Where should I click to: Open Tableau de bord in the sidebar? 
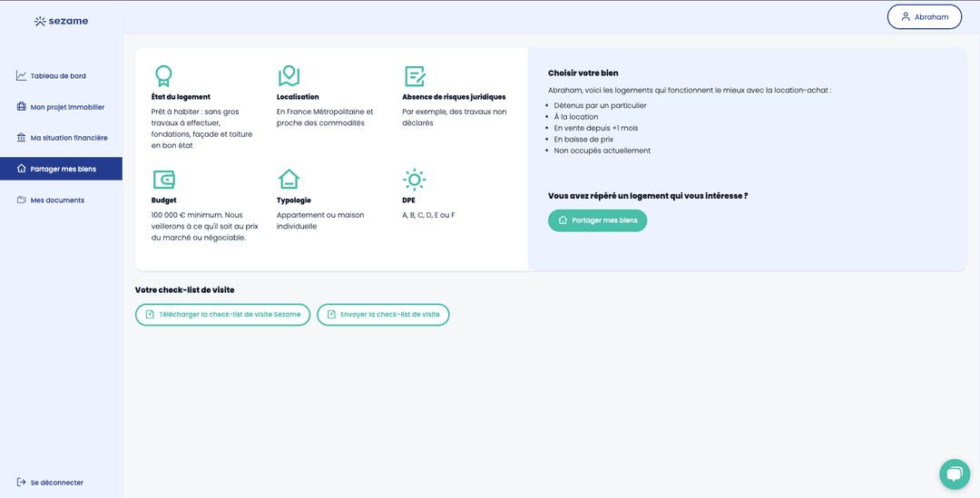(58, 76)
